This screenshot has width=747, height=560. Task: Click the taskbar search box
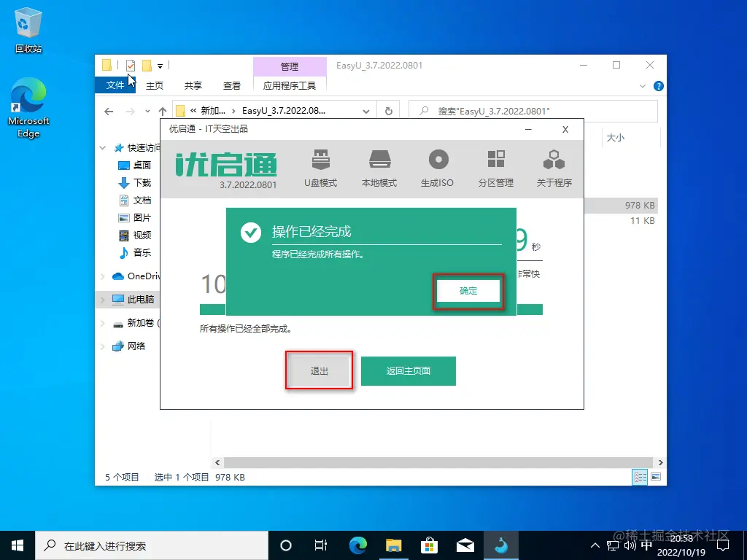click(152, 545)
